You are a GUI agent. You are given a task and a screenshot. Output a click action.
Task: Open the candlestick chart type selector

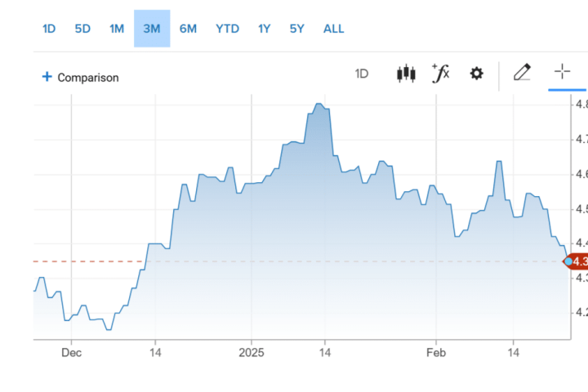406,73
